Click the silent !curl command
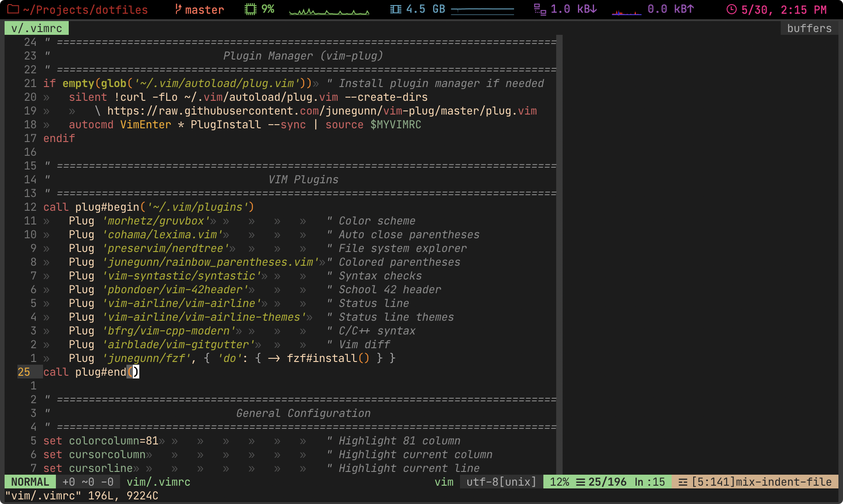 107,97
